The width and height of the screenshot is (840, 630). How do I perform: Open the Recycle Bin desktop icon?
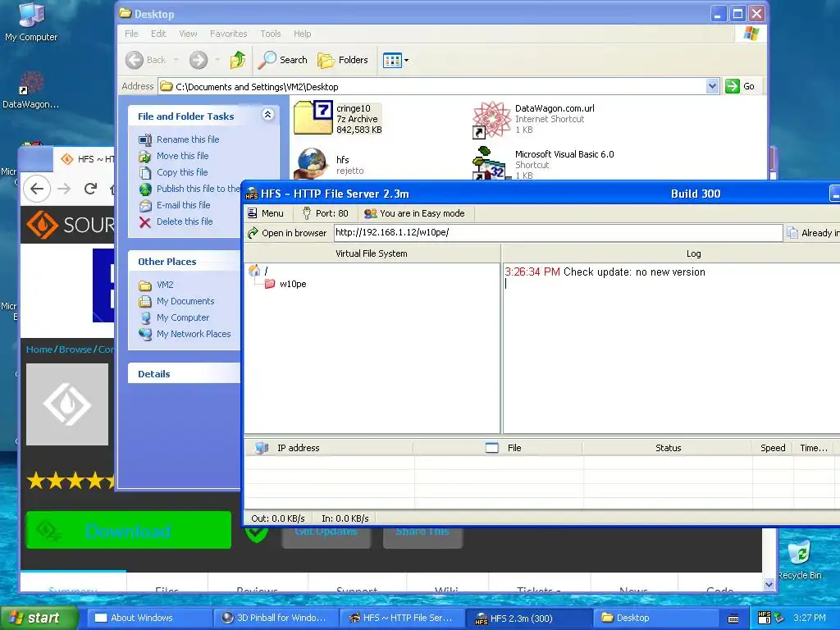pyautogui.click(x=799, y=560)
